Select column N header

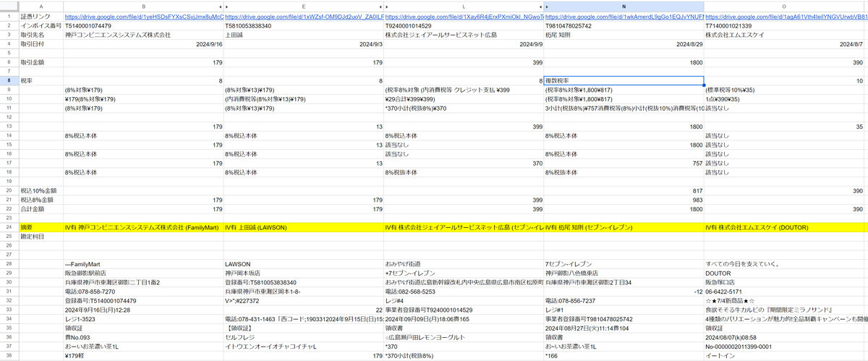pos(624,5)
